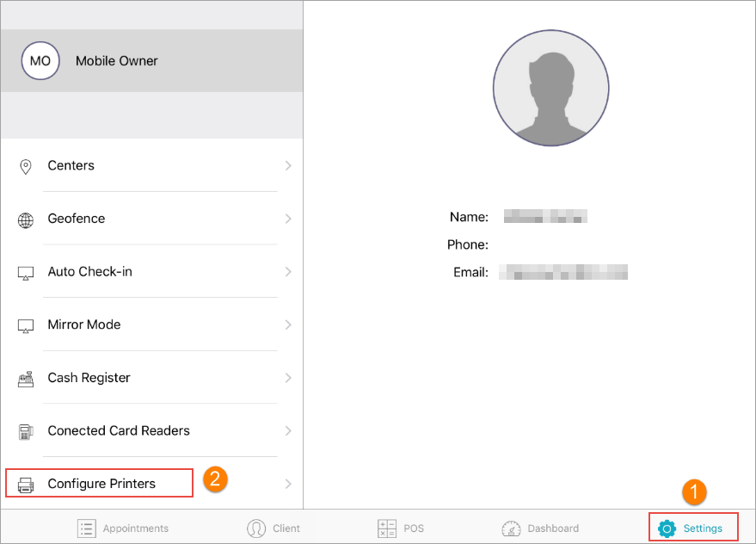Switch to the Dashboard tab
This screenshot has height=544, width=756.
pyautogui.click(x=540, y=529)
